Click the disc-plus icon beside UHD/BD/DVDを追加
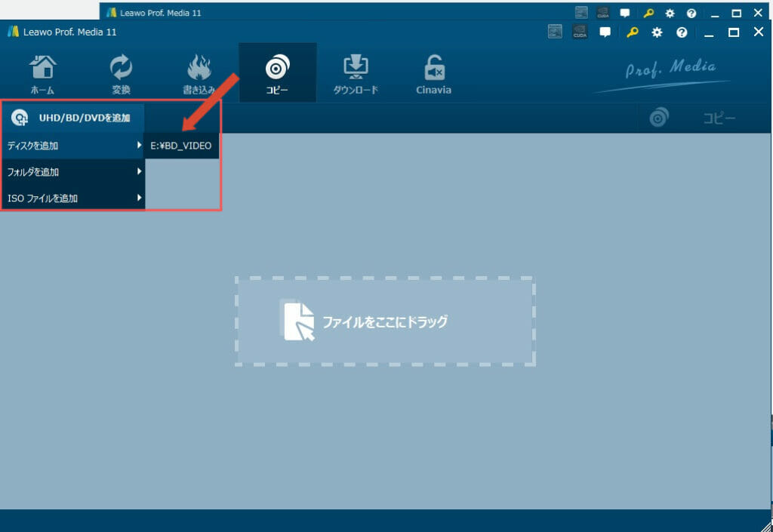 (x=19, y=118)
